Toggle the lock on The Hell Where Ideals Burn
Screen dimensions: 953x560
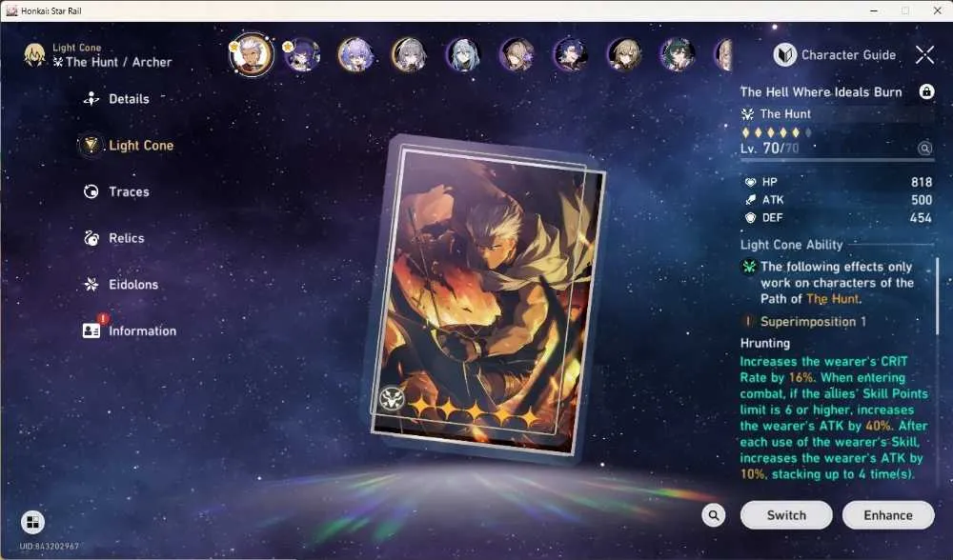926,91
